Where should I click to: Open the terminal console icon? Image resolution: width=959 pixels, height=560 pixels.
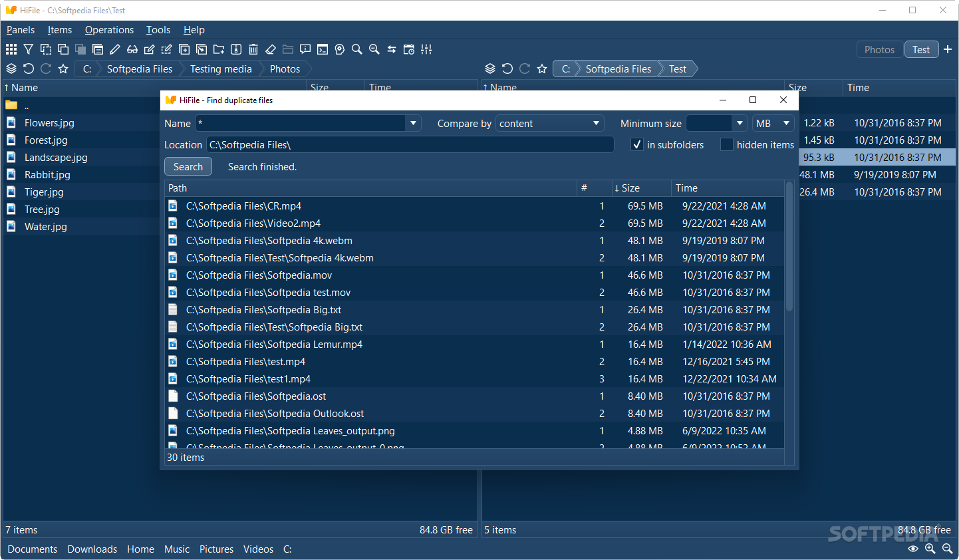pyautogui.click(x=323, y=49)
